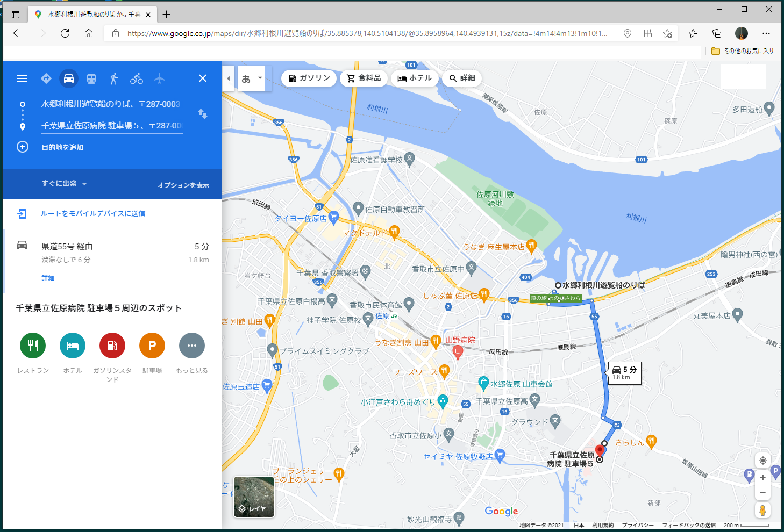This screenshot has height=532, width=784.
Task: Go back in browser
Action: click(18, 33)
